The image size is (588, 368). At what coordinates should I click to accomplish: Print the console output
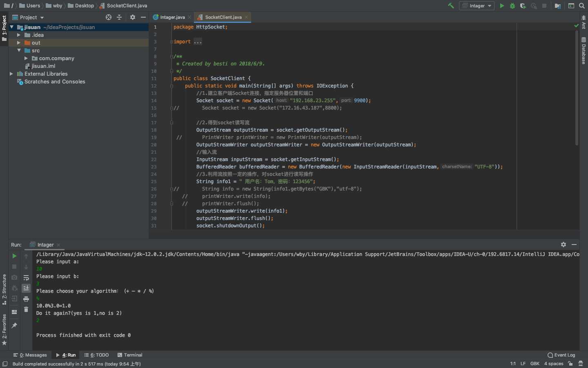tap(26, 299)
